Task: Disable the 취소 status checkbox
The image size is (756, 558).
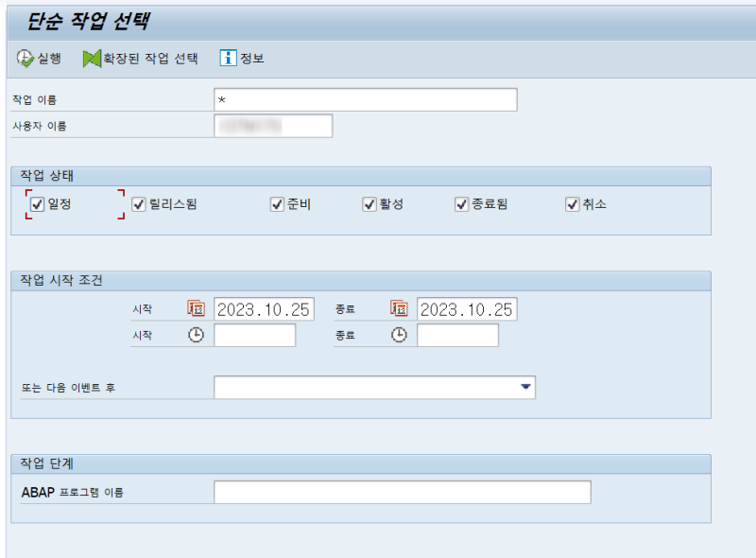Action: pyautogui.click(x=571, y=203)
